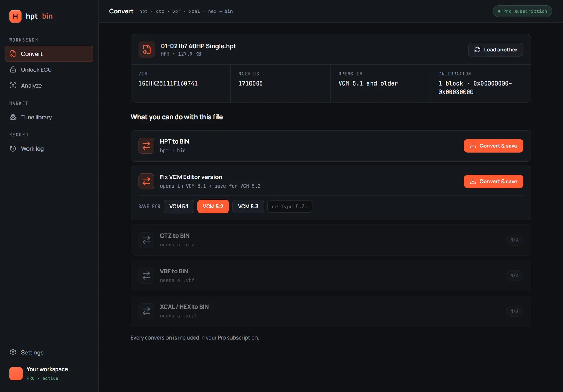Click the CTZ to BIN swap icon

[146, 240]
